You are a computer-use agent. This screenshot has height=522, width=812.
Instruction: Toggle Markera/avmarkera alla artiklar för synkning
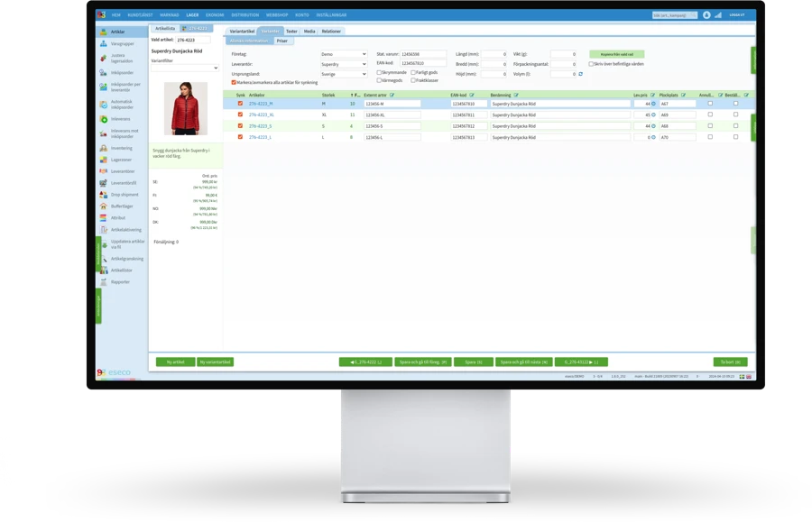(x=235, y=82)
